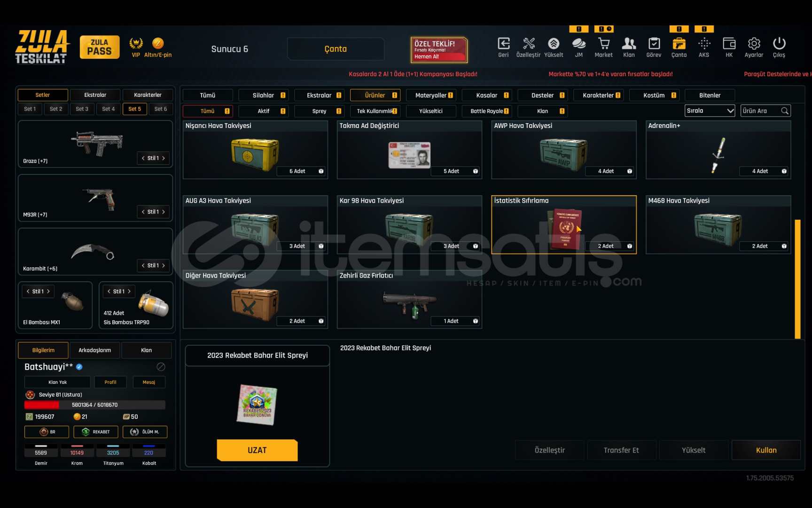Screen dimensions: 812x508
Task: Switch to the Kasalar tab
Action: [x=487, y=95]
